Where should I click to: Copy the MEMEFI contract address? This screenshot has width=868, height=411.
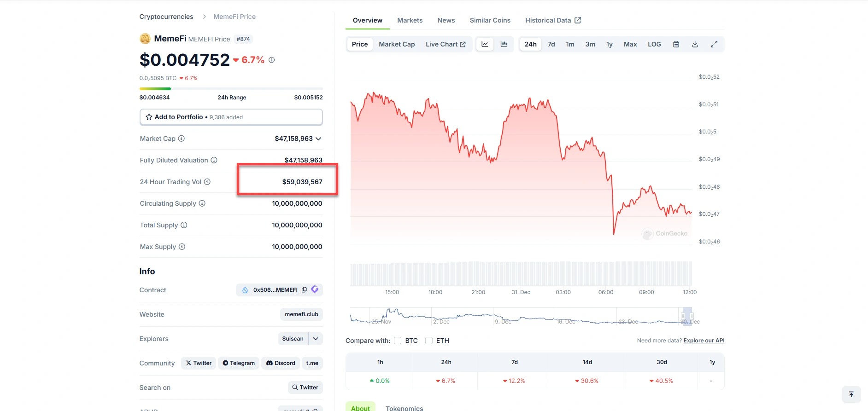coord(304,290)
